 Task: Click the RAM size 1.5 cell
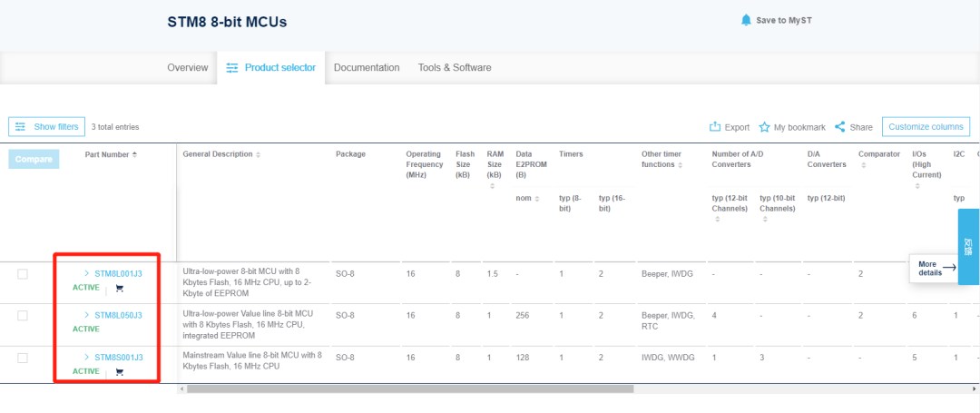(x=493, y=273)
